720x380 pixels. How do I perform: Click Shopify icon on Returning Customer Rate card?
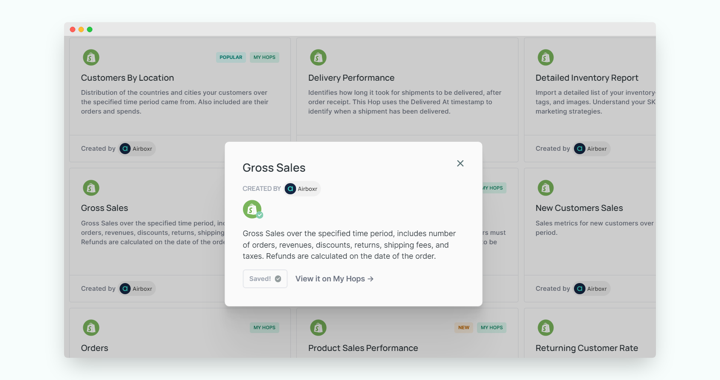[x=546, y=328]
